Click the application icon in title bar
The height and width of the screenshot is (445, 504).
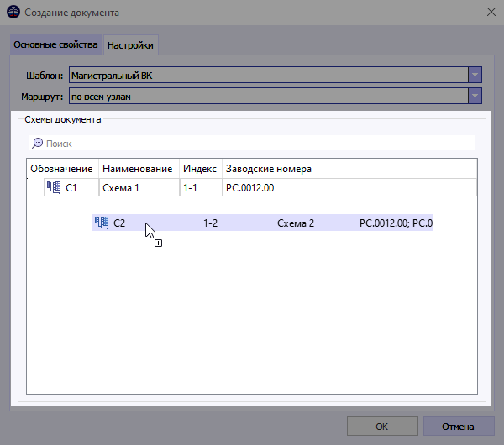click(x=13, y=13)
